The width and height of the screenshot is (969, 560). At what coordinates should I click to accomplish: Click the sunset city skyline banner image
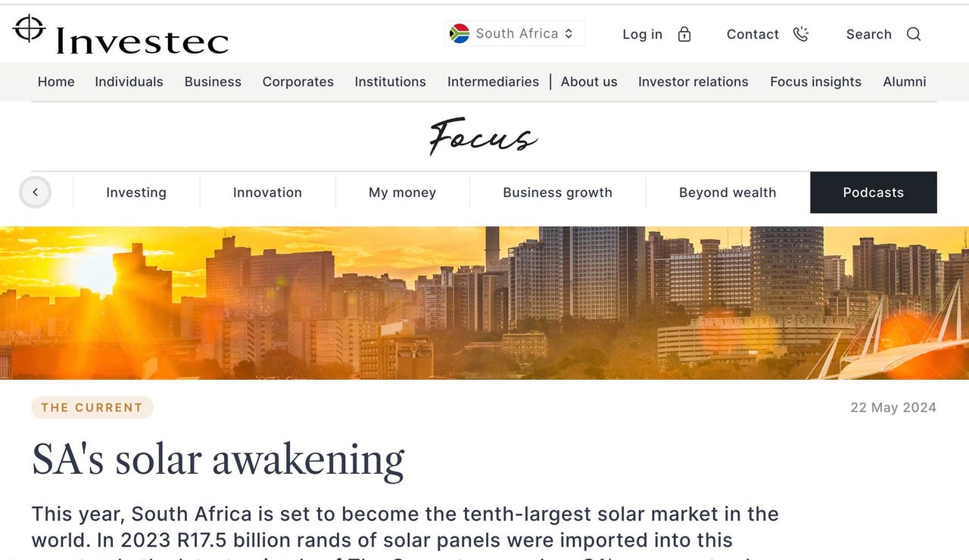(484, 303)
